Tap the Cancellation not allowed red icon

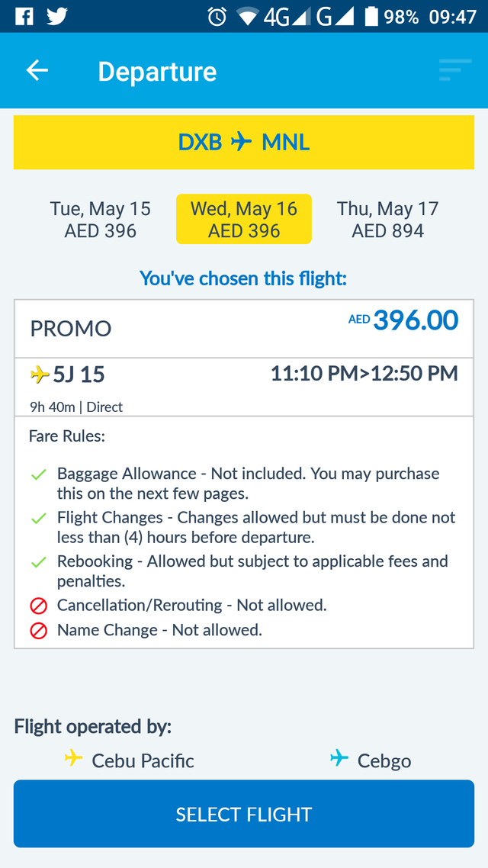click(x=39, y=606)
